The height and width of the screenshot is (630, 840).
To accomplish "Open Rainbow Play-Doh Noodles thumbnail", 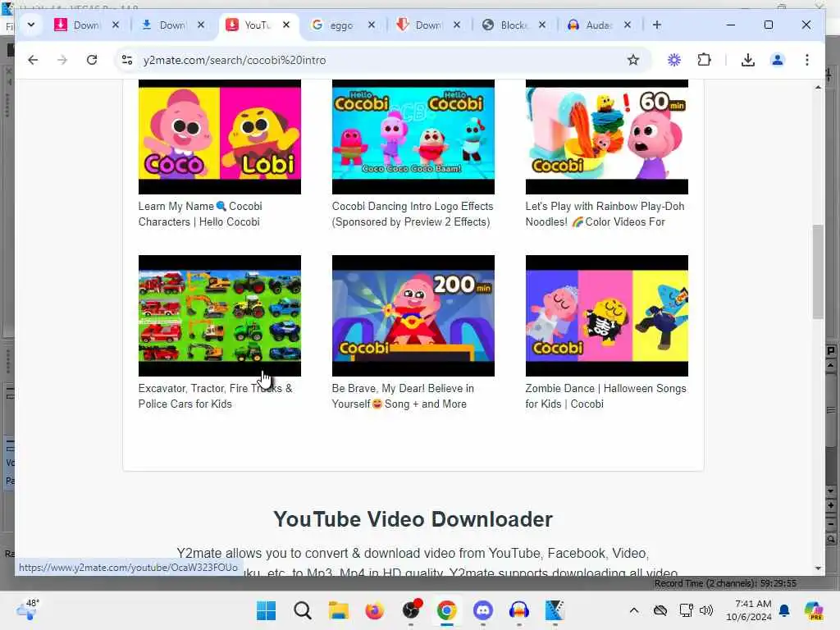I will point(606,137).
